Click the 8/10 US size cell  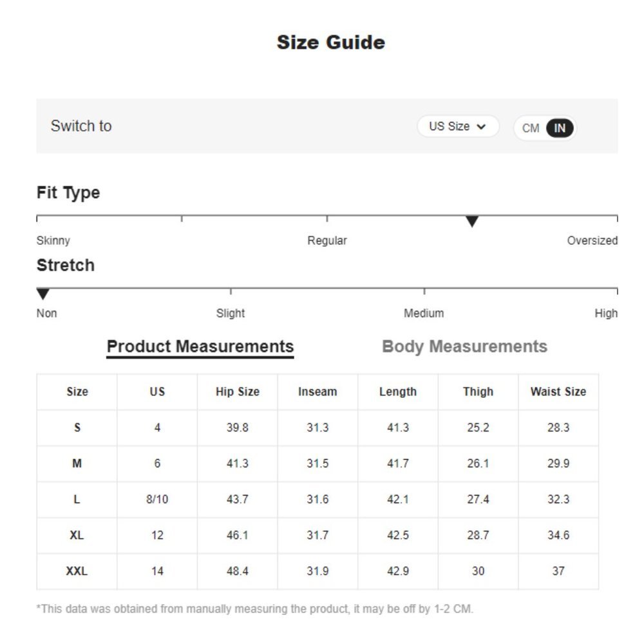157,499
